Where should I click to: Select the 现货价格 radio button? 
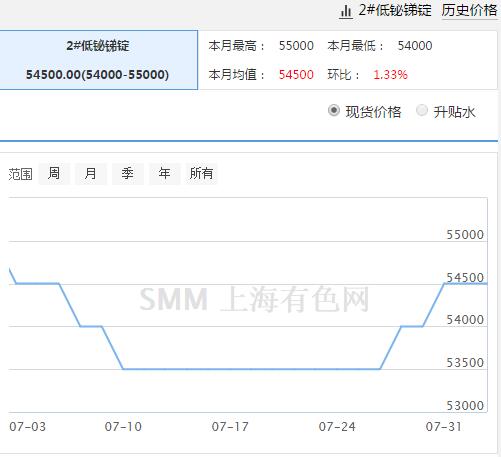tap(334, 110)
